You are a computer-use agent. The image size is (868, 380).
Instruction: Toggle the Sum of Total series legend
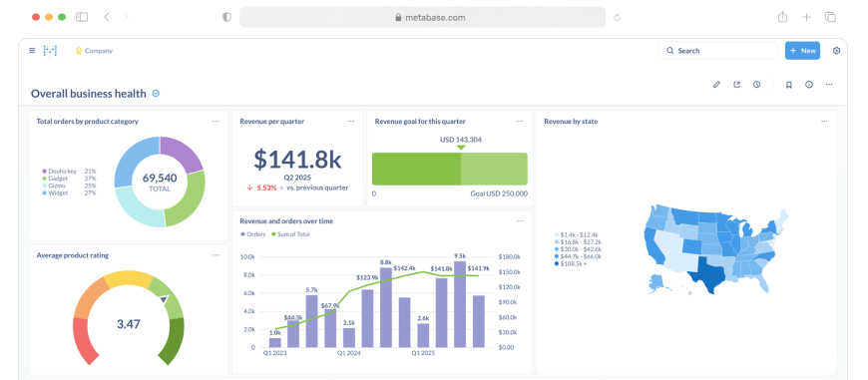click(x=290, y=234)
